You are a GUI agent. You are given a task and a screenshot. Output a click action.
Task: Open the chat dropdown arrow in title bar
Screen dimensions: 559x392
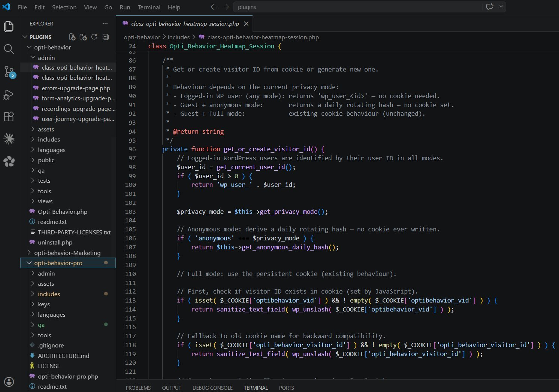click(x=501, y=7)
